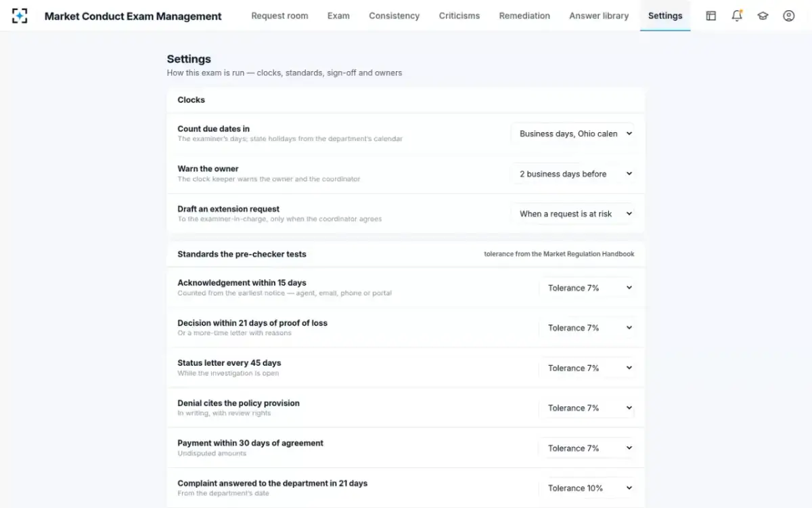Switch to the Answer library tab
This screenshot has width=812, height=508.
(599, 16)
